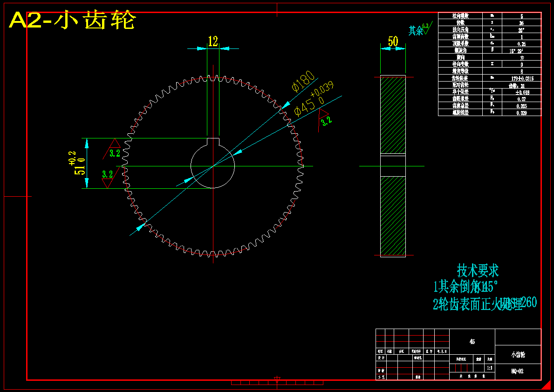Click the hatched upper section of the side view
Viewport: 554px width, 392px height.
393,115
